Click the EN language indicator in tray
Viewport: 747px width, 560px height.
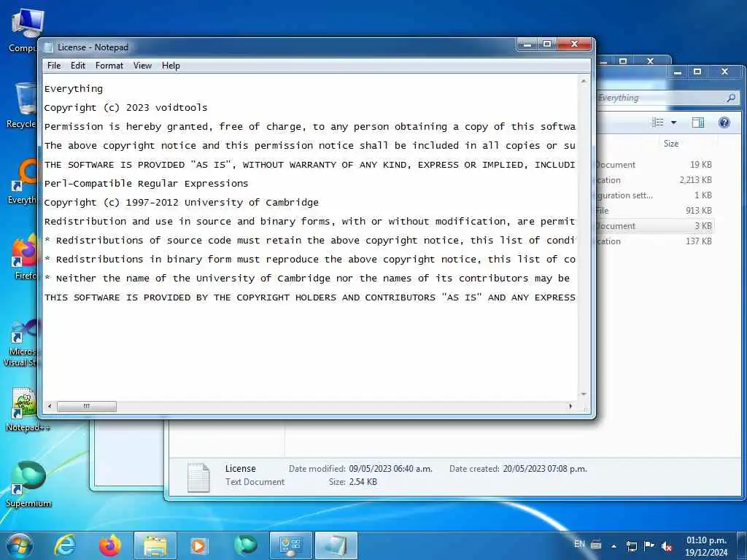pos(579,544)
